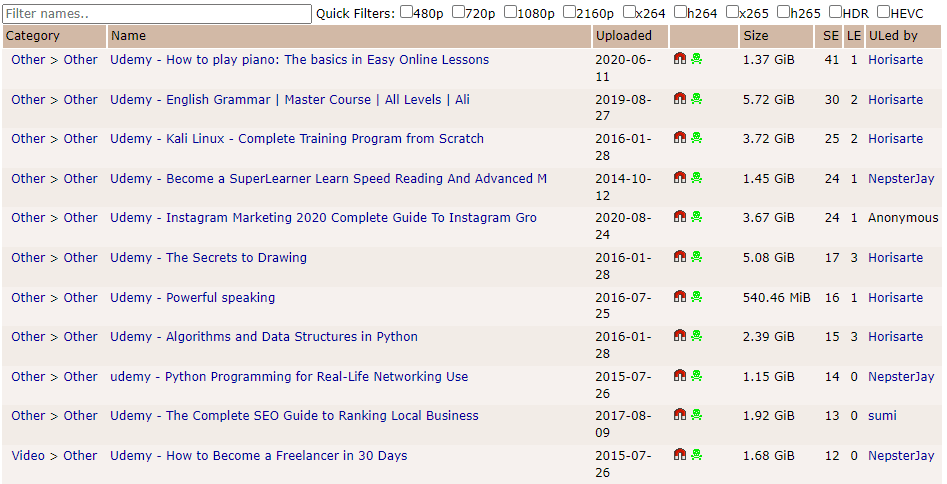Viewport: 947px width, 484px height.
Task: Open Udemy Powerful speaking torrent link
Action: [x=192, y=297]
